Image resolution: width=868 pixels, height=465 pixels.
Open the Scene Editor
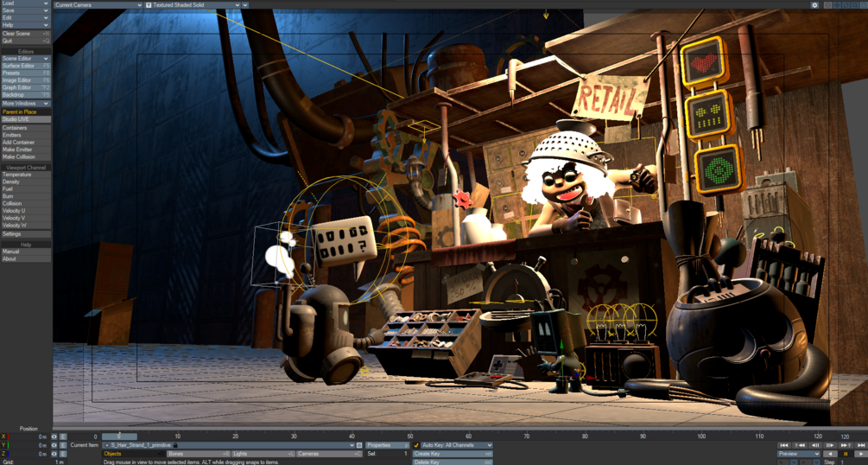[x=25, y=59]
